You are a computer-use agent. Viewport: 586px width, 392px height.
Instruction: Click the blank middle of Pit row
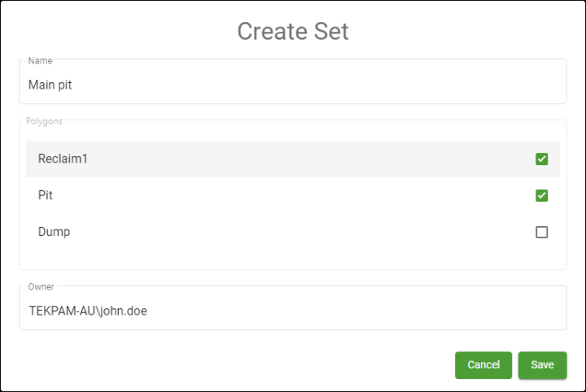click(x=293, y=195)
